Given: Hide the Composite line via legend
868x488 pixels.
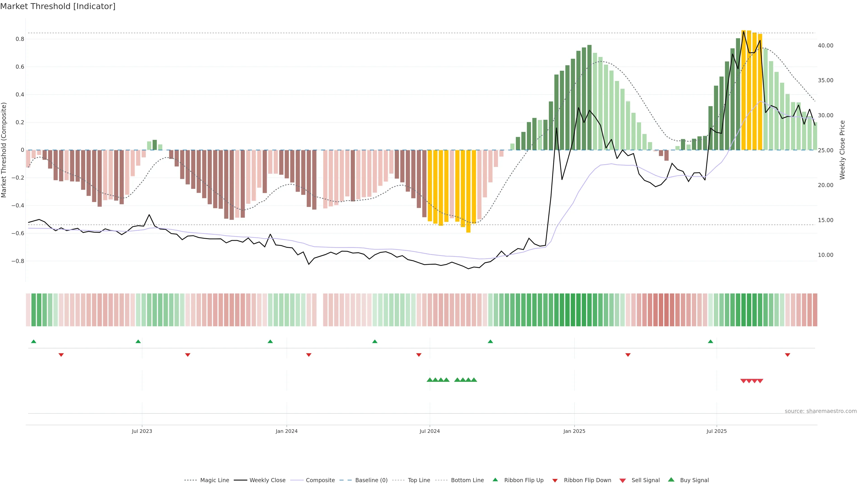Looking at the screenshot, I should coord(320,480).
